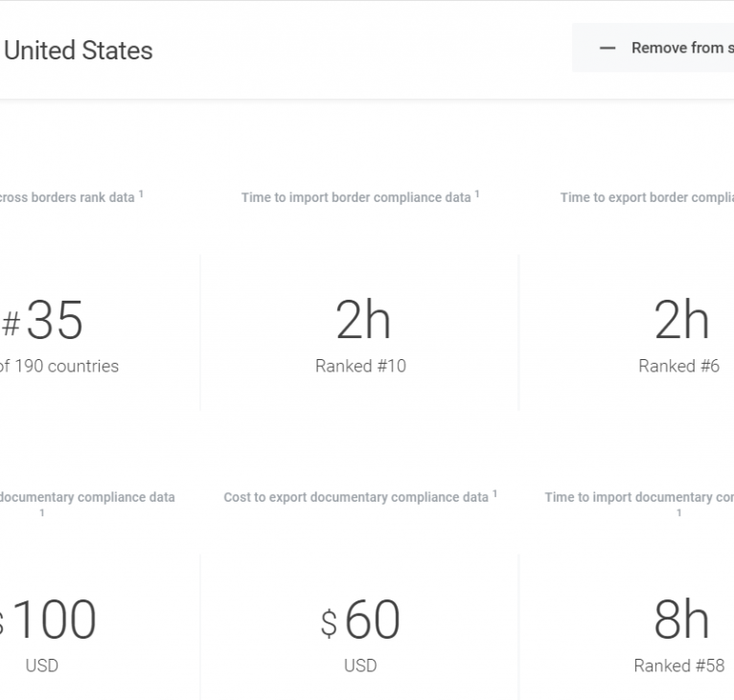Click the Ranked #10 text

coord(360,366)
